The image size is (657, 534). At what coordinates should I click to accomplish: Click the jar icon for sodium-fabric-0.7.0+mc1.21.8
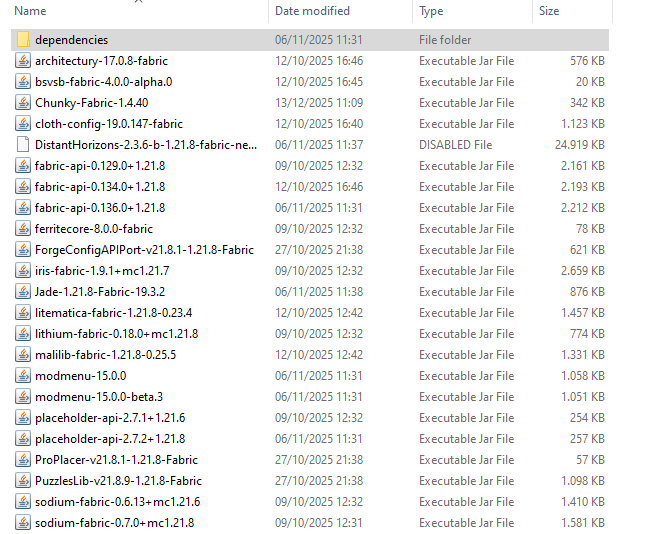(x=23, y=523)
